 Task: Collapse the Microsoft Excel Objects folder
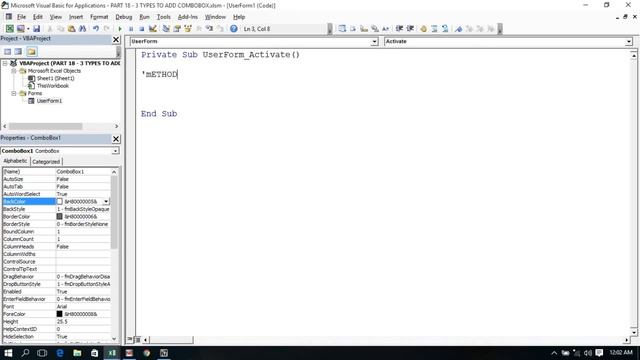click(14, 71)
